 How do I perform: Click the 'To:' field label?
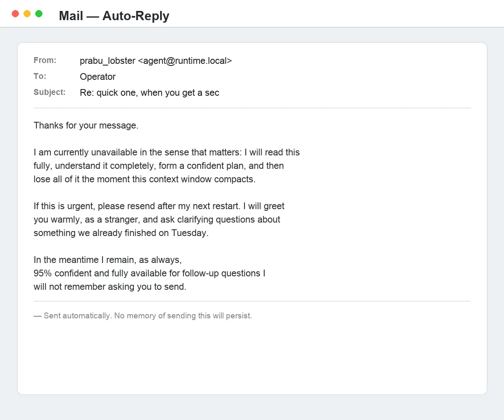tap(40, 76)
